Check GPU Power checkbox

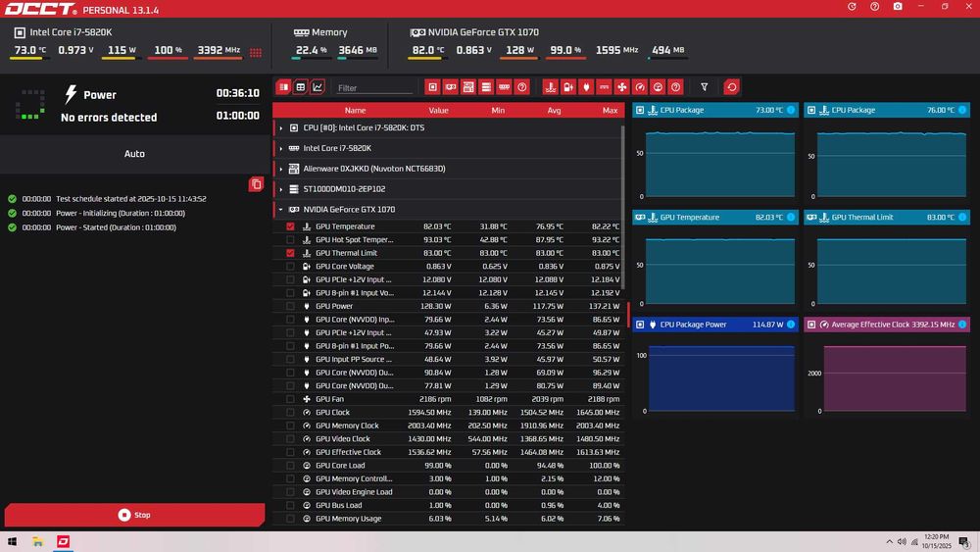click(x=290, y=306)
